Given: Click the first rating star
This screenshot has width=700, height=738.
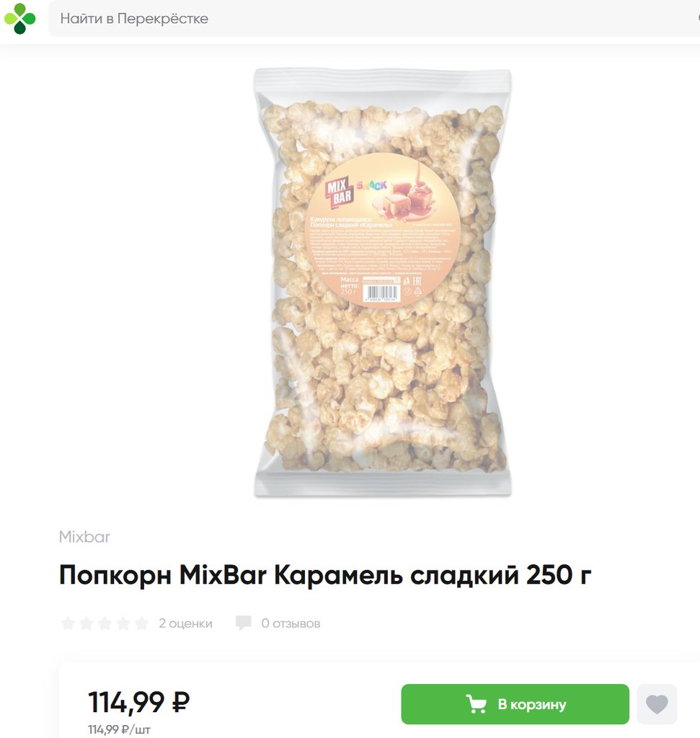Looking at the screenshot, I should coord(68,623).
